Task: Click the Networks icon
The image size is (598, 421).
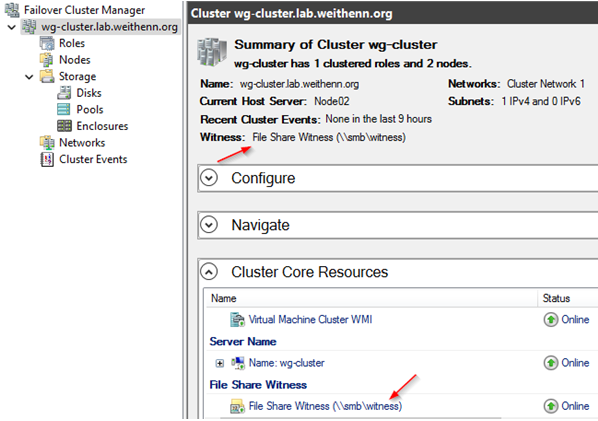Action: (x=47, y=143)
